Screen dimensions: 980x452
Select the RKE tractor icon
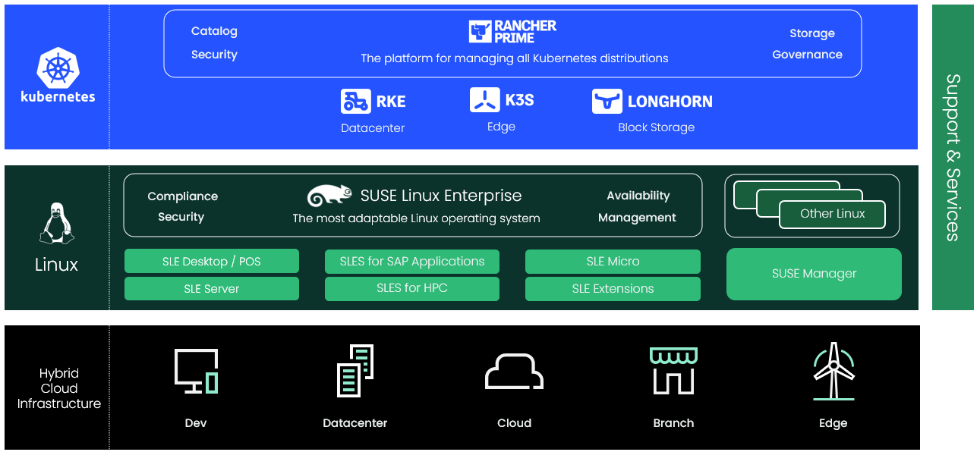click(355, 101)
